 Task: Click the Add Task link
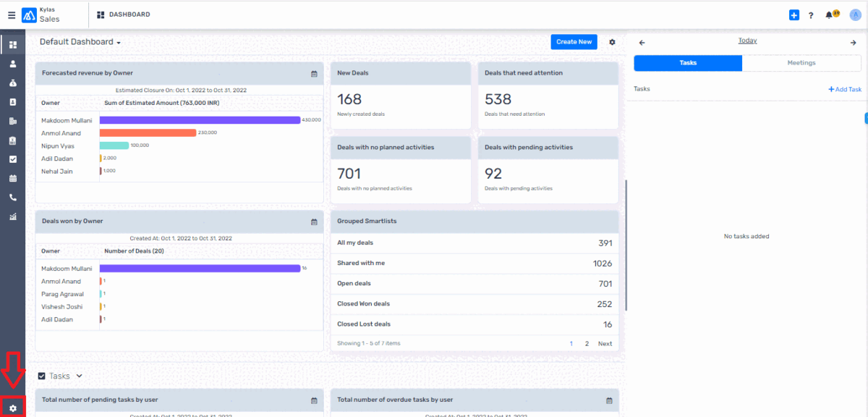pyautogui.click(x=845, y=88)
